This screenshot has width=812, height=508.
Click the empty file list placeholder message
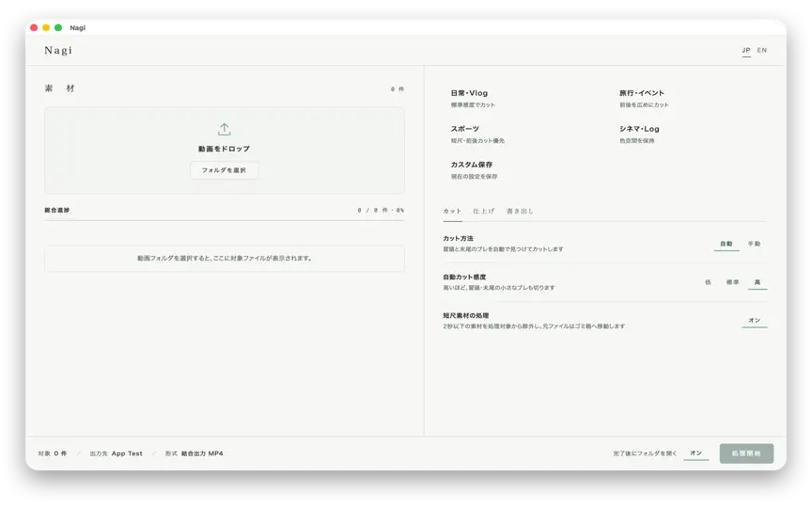[225, 258]
